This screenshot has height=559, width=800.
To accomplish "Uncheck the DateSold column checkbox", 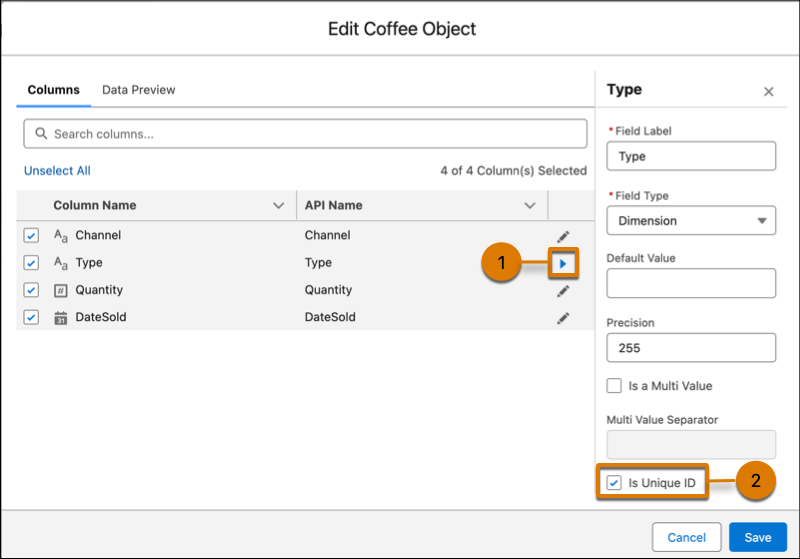I will click(31, 317).
